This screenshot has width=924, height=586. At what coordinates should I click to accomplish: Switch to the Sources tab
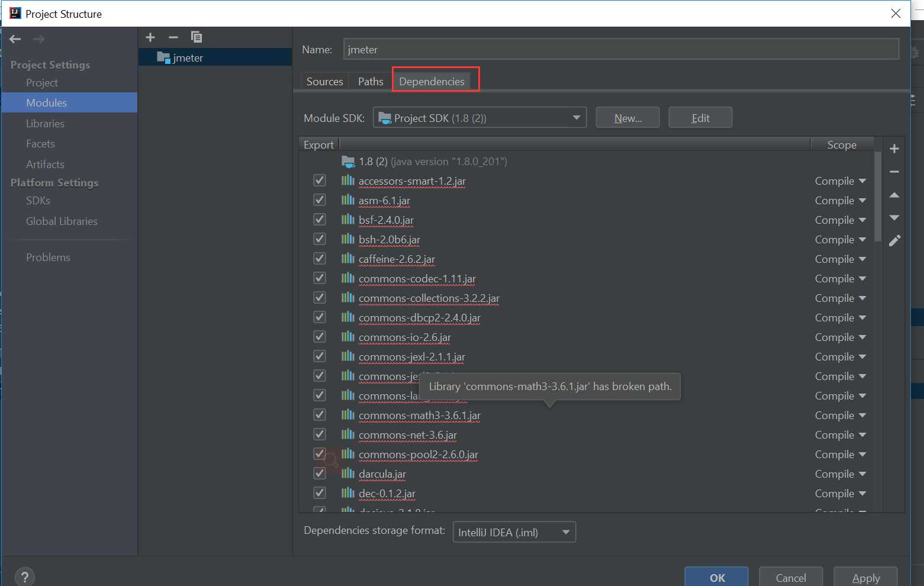click(x=324, y=81)
